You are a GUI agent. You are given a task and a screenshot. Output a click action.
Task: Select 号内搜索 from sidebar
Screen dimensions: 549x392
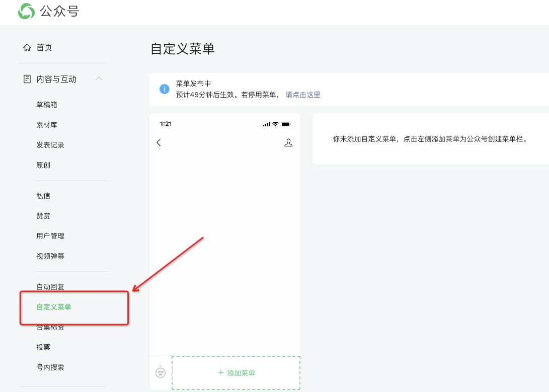click(x=50, y=367)
